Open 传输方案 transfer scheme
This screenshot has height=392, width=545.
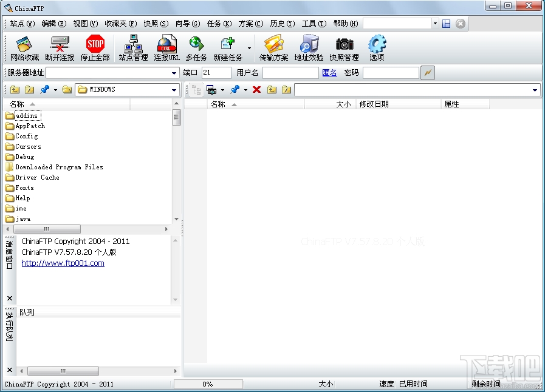pos(274,49)
